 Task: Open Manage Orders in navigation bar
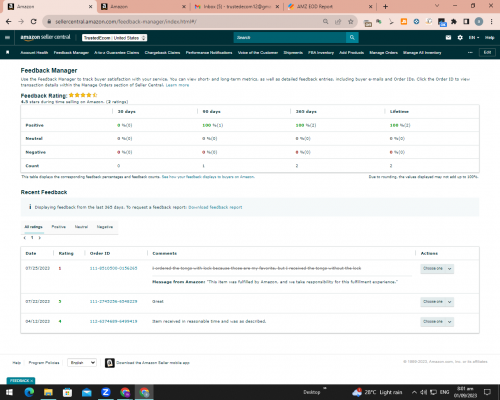[x=383, y=52]
